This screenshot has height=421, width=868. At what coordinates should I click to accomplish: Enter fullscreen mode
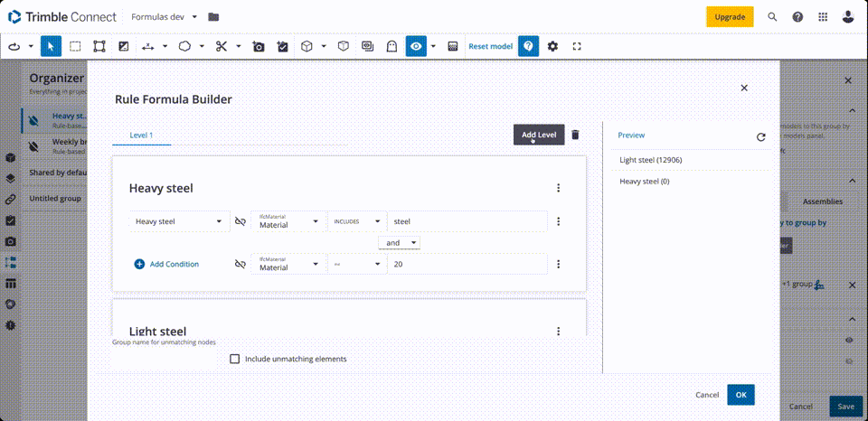[577, 46]
